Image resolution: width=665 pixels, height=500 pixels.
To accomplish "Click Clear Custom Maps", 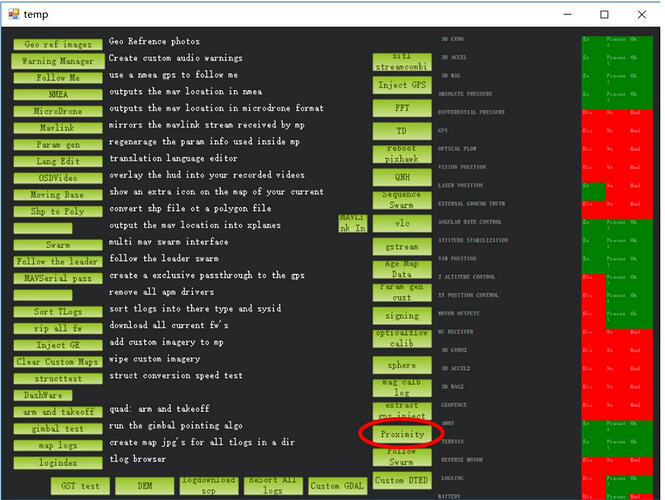I will 58,362.
